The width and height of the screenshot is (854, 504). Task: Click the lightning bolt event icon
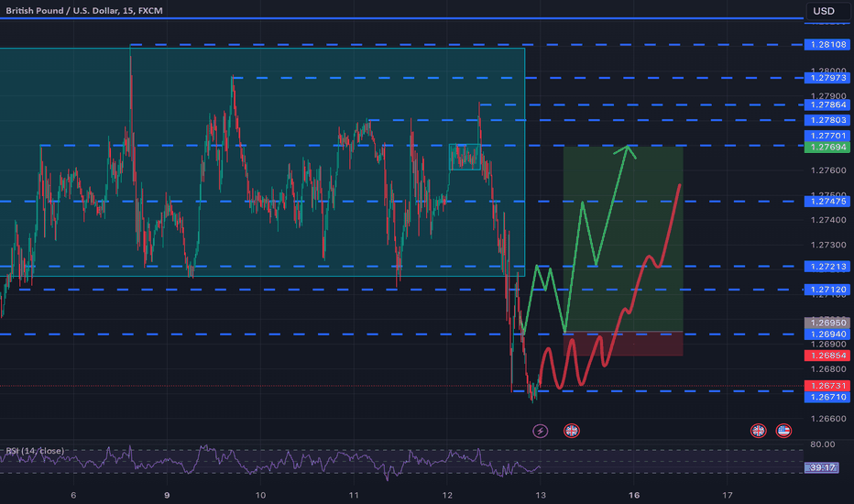point(540,431)
